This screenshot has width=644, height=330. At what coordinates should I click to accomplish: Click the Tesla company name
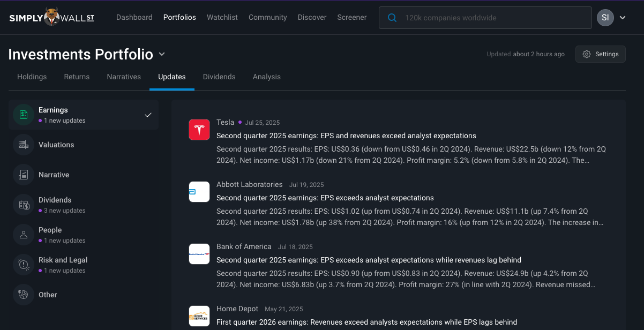pyautogui.click(x=226, y=122)
